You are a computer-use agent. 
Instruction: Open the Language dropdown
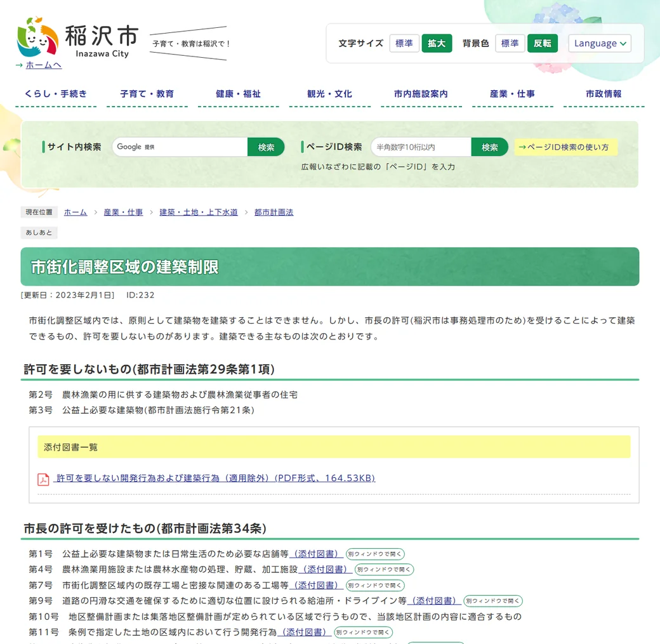[600, 43]
